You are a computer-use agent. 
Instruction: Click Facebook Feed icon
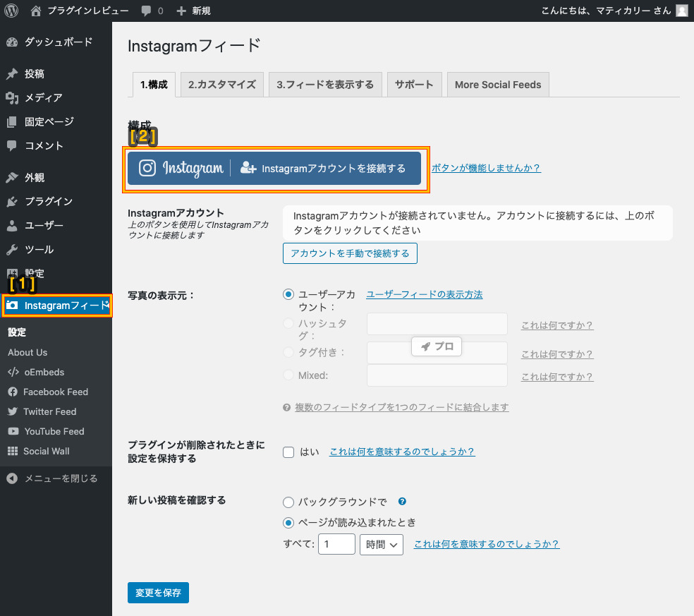click(13, 392)
